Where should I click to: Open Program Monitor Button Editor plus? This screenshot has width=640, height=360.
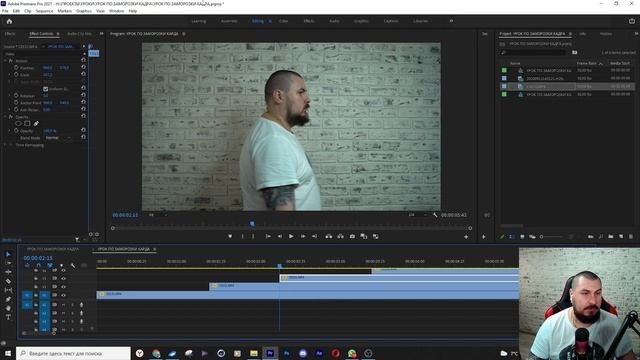coord(466,237)
